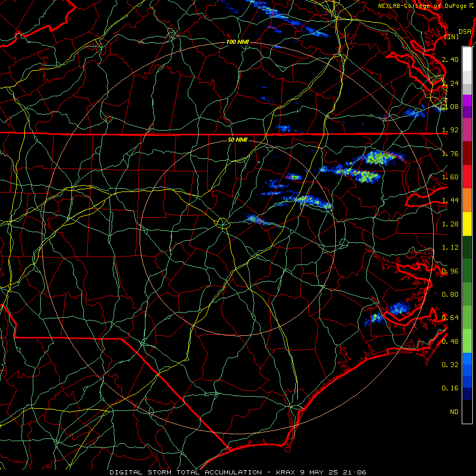Click the 1.12 legend value
The height and width of the screenshot is (476, 476).
pyautogui.click(x=450, y=248)
